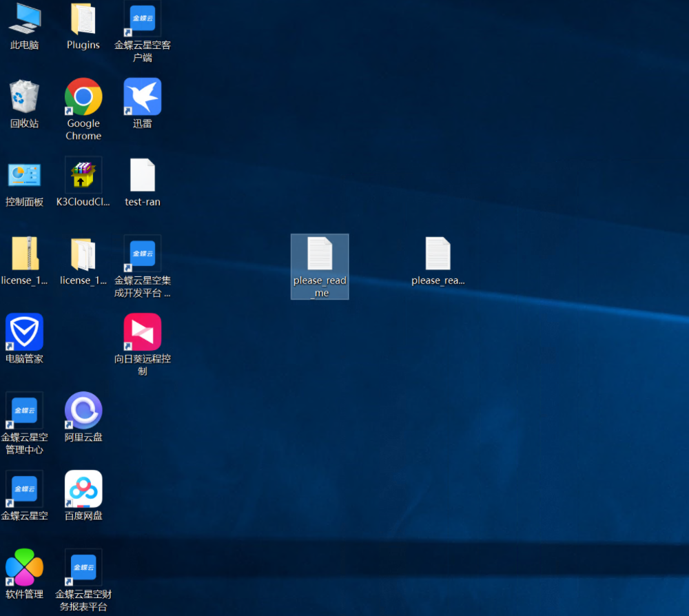The image size is (689, 616).
Task: Select the 此电脑 (This PC) desktop icon
Action: tap(24, 19)
